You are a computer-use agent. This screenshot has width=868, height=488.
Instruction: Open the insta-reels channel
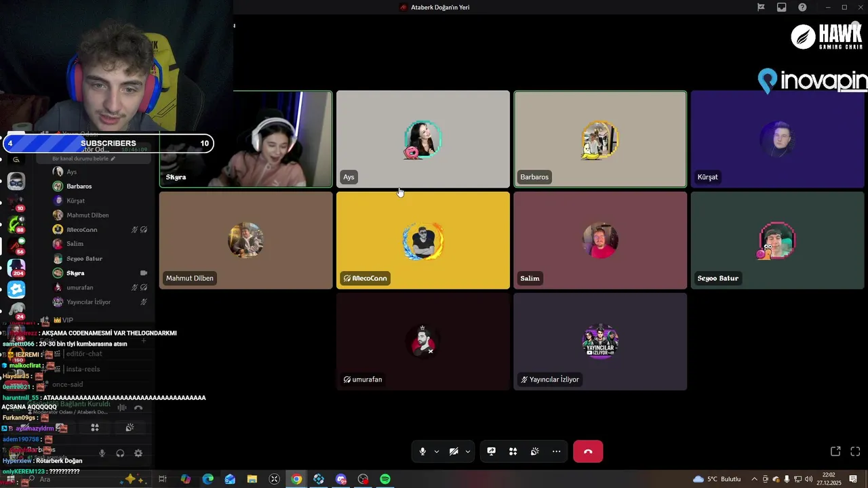[83, 369]
